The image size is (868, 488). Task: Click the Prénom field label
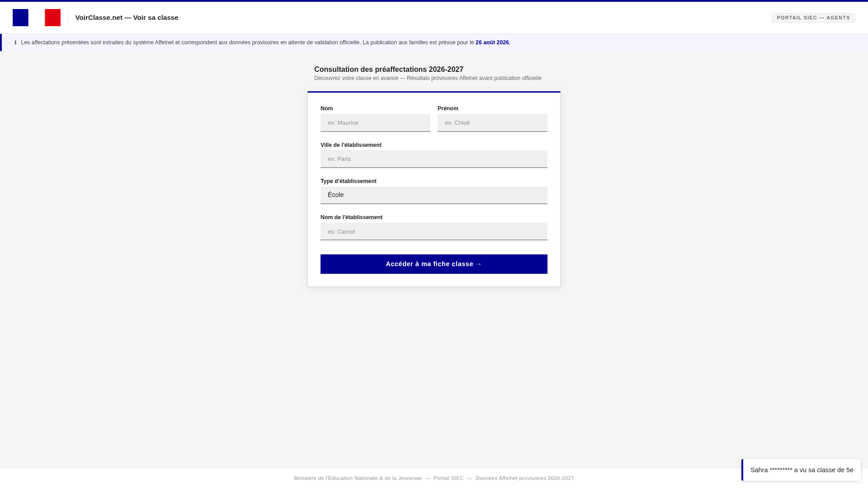tap(448, 108)
